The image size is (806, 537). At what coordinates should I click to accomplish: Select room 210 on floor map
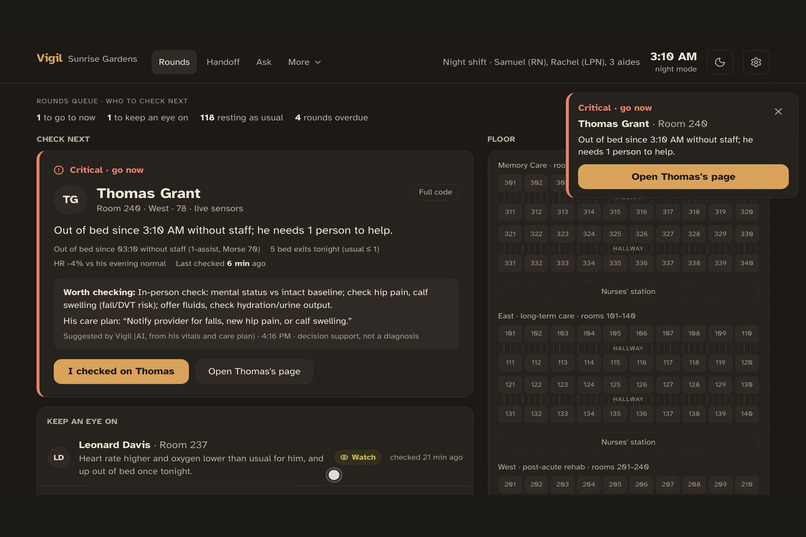746,484
